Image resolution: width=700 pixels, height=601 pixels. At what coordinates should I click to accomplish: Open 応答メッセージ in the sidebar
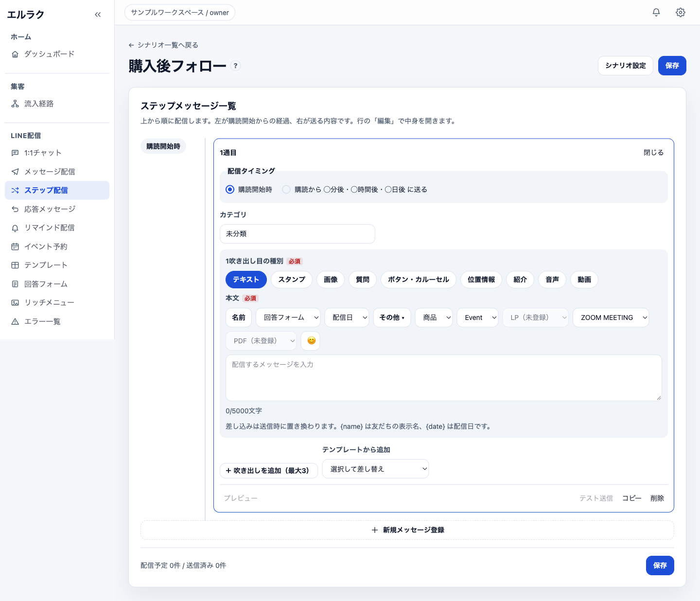pos(57,209)
